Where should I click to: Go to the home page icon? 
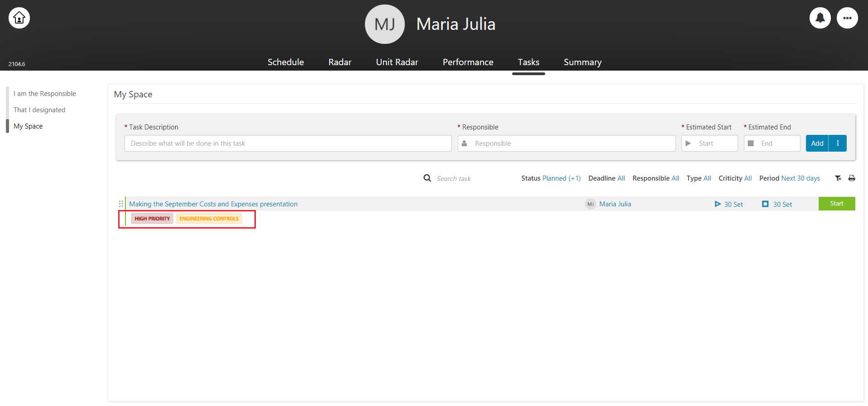[x=19, y=18]
